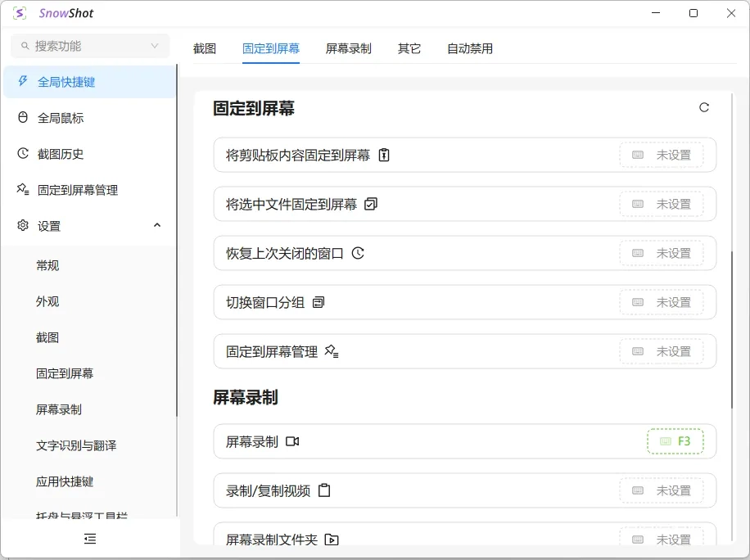Set shortcut for 将剪贴板内容固定到屏幕

662,155
